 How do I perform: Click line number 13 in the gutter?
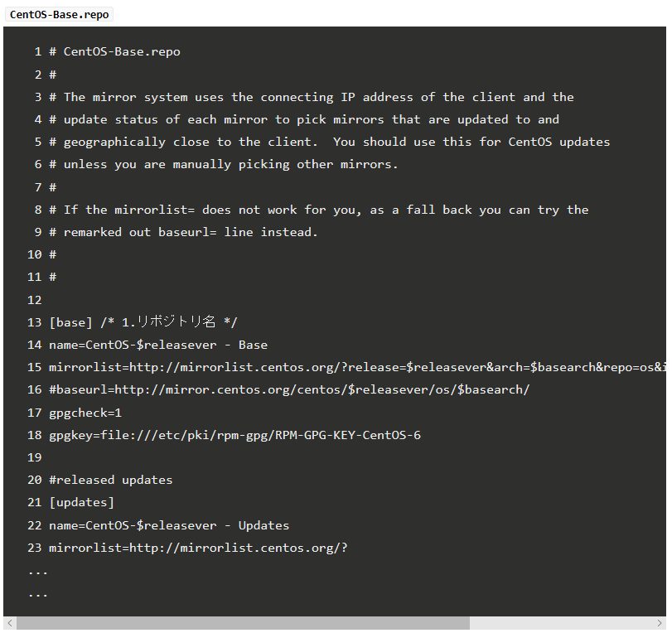coord(34,322)
